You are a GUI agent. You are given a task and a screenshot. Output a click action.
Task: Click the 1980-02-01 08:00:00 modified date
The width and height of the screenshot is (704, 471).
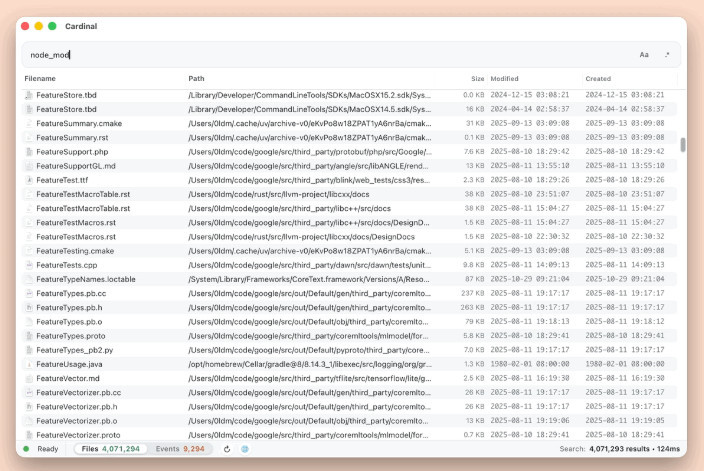click(530, 364)
